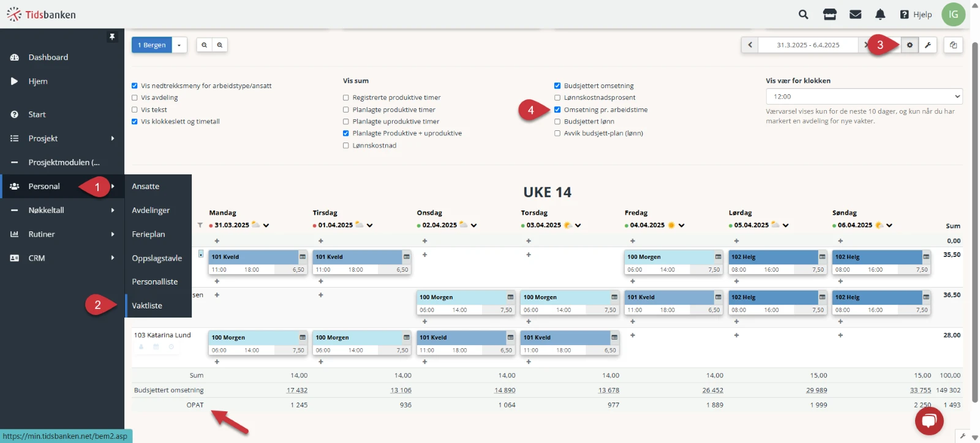Enable the Vis avdeling checkbox

point(135,98)
